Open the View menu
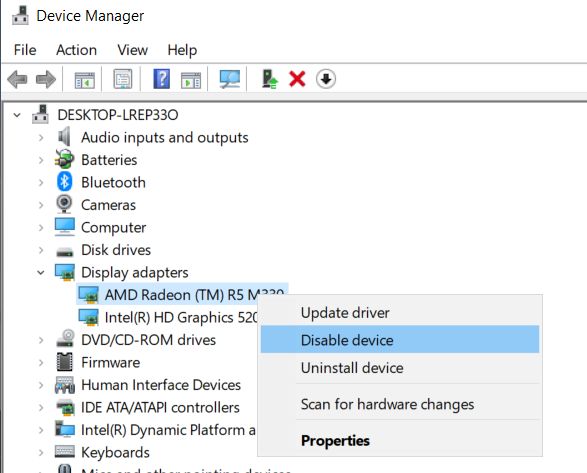Image resolution: width=587 pixels, height=473 pixels. click(x=133, y=50)
